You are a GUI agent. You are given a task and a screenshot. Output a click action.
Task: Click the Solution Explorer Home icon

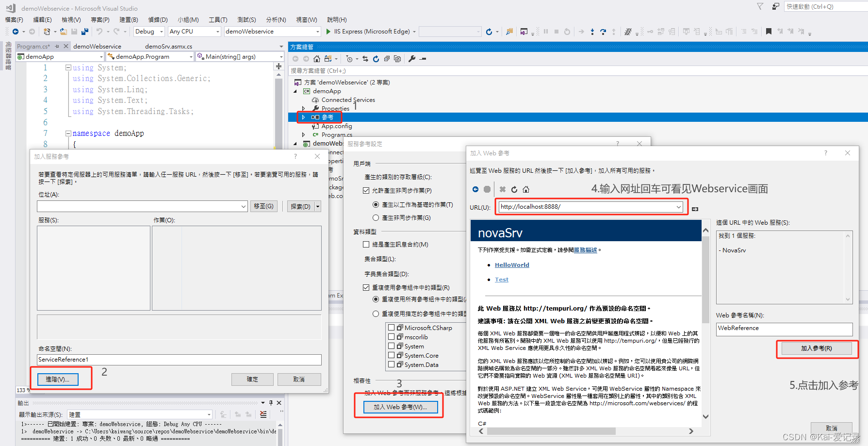317,59
